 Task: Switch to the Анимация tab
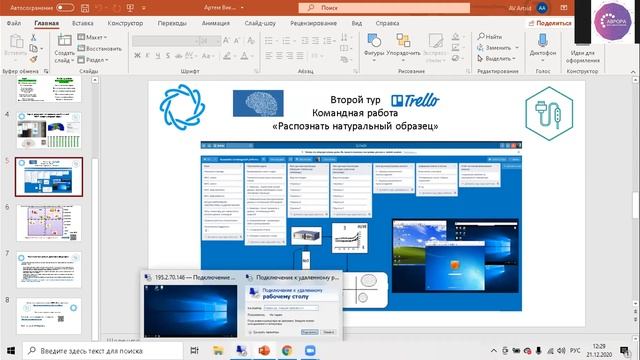(216, 23)
